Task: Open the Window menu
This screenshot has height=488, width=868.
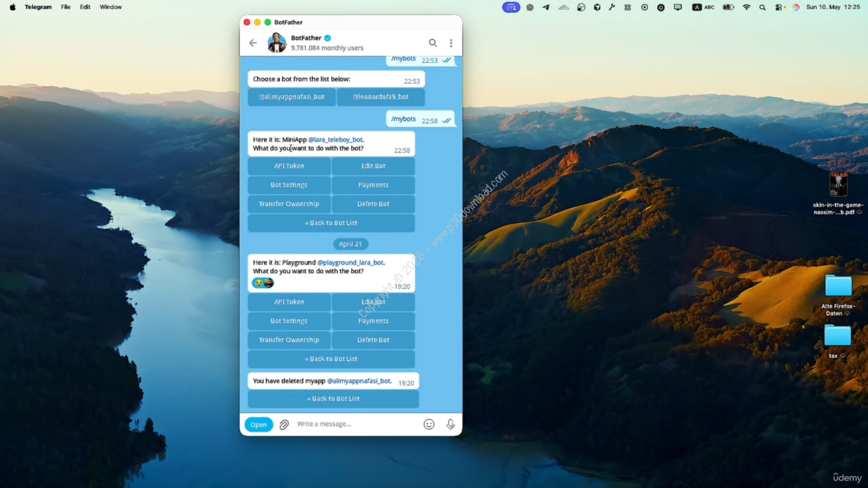Action: tap(111, 7)
